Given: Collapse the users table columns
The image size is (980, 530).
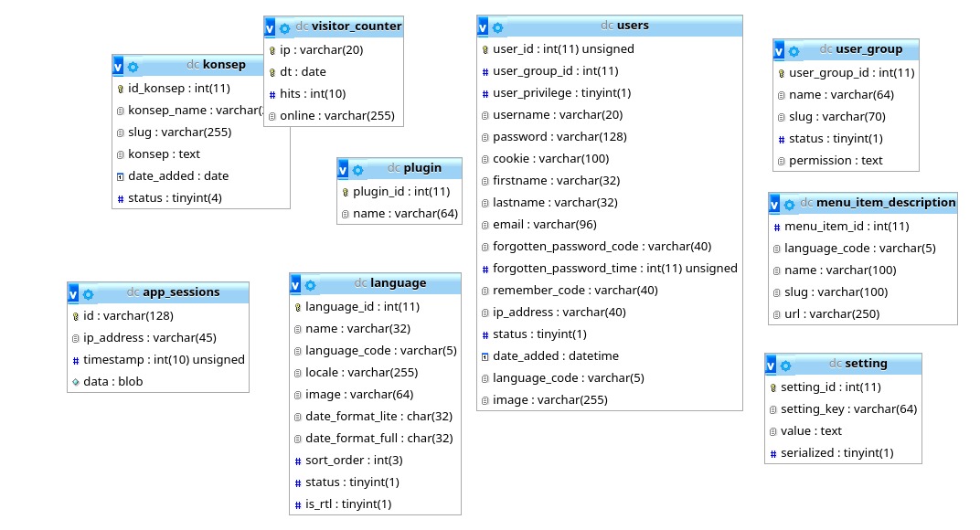Looking at the screenshot, I should [484, 27].
